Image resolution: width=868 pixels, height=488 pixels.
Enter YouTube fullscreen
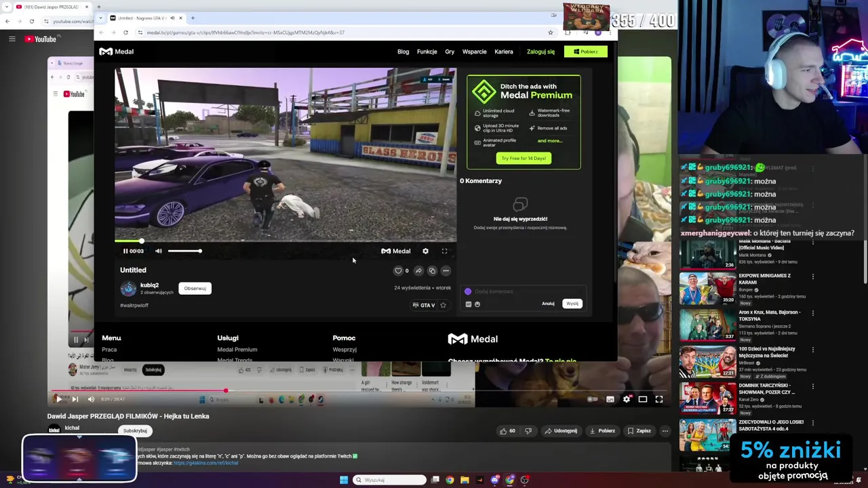[659, 399]
